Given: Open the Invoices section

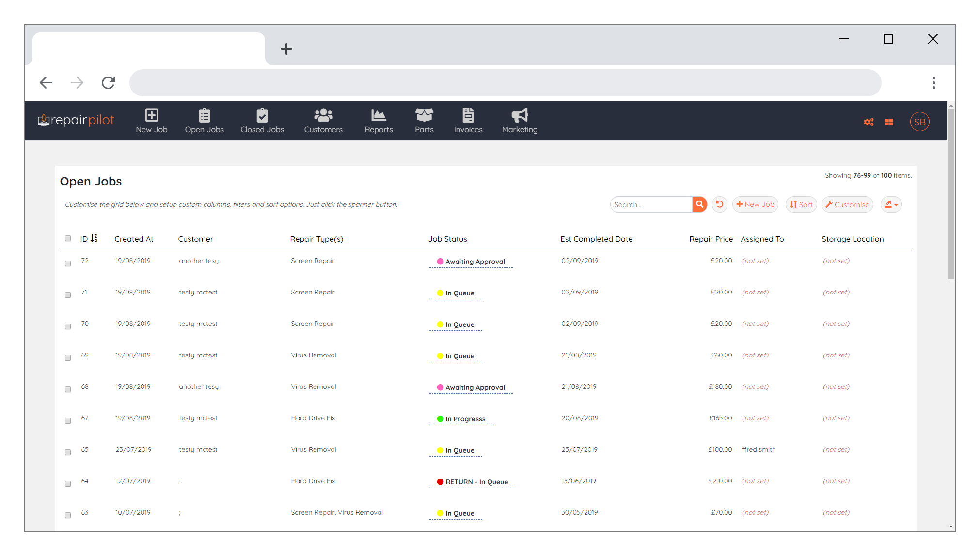Looking at the screenshot, I should click(x=468, y=121).
